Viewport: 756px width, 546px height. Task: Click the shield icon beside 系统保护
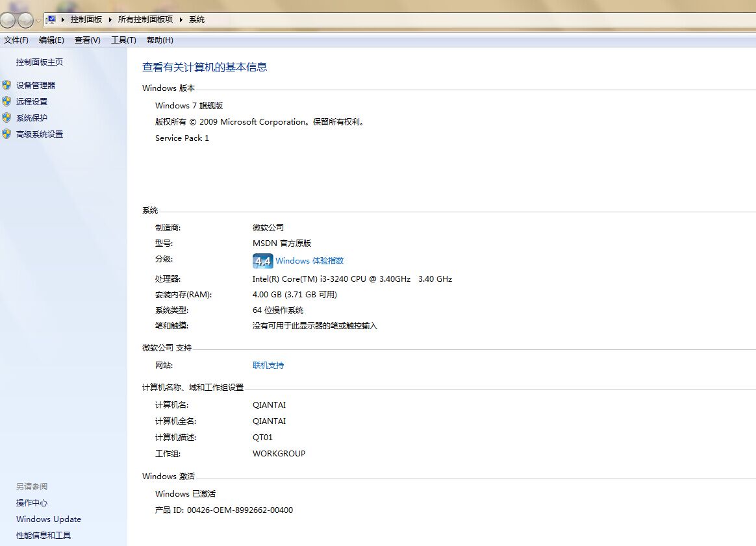(6, 118)
